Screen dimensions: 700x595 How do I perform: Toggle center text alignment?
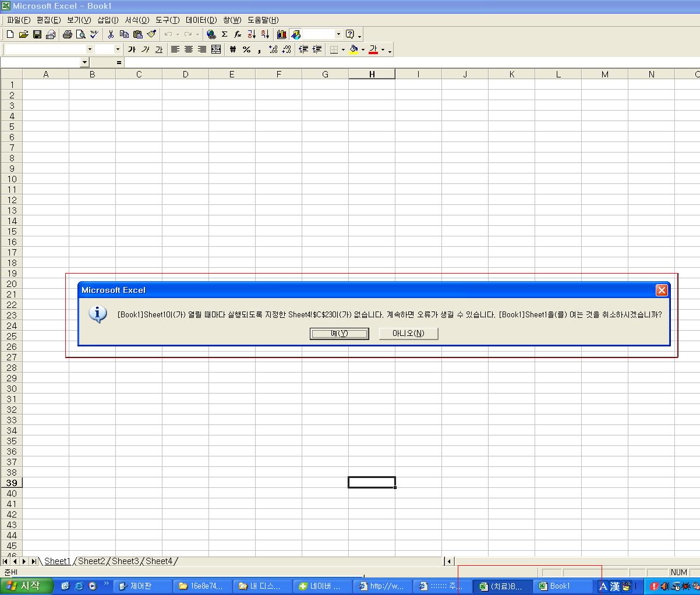188,49
